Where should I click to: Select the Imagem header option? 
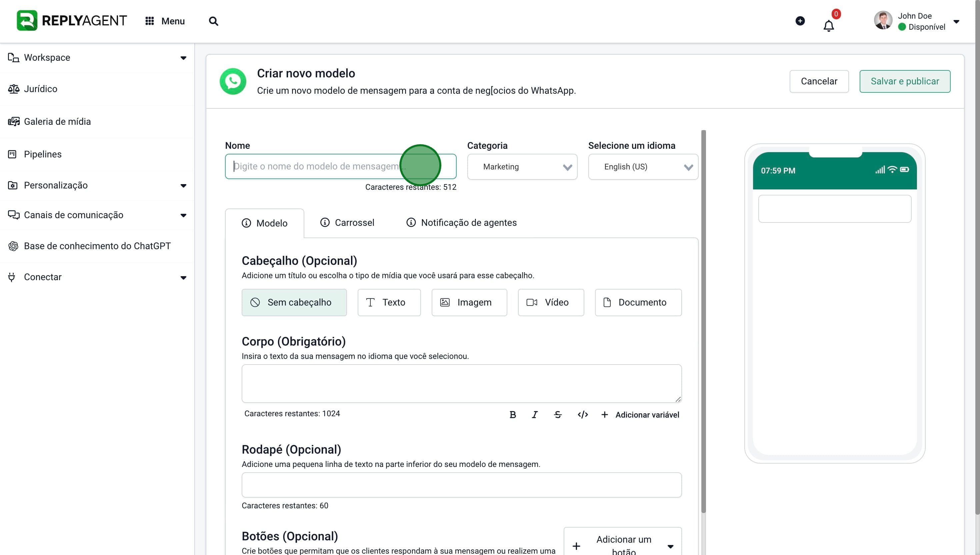[x=469, y=302]
